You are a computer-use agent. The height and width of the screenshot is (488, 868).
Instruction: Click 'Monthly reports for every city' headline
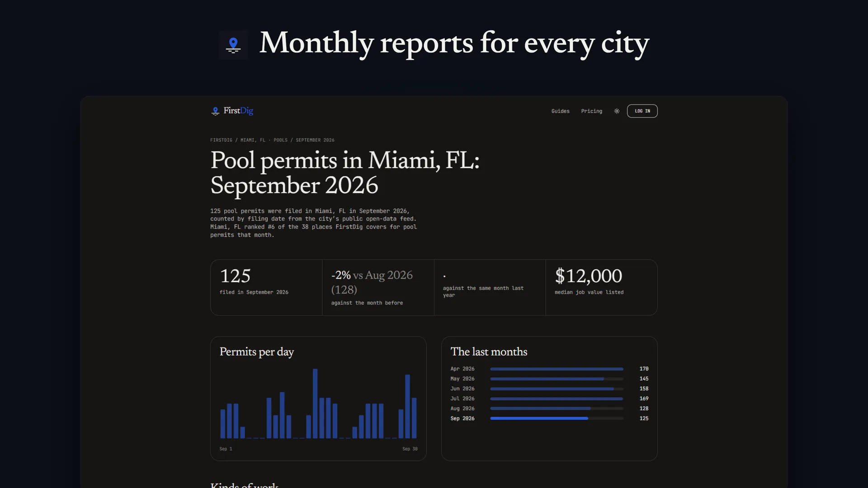pos(454,44)
